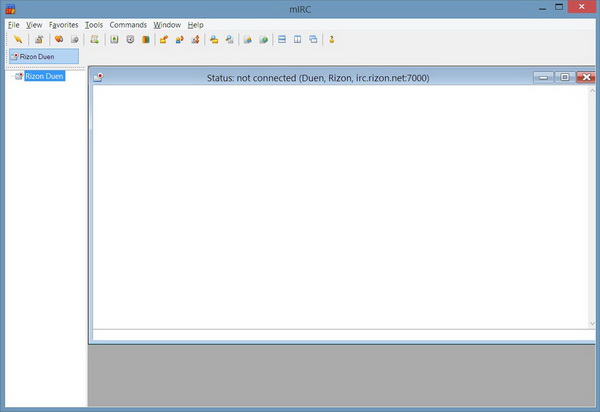Open the Favorites menu
The width and height of the screenshot is (600, 412).
(63, 24)
